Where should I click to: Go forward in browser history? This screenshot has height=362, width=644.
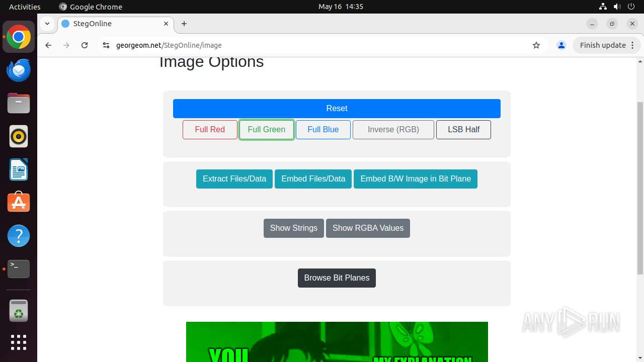[66, 45]
